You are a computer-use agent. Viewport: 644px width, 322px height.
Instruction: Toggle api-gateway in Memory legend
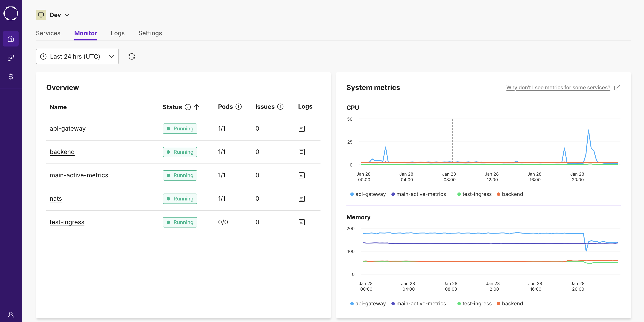(x=368, y=303)
